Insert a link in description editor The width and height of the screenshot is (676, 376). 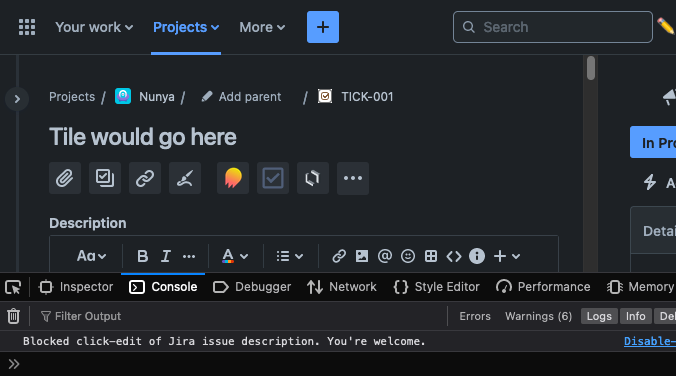tap(339, 256)
